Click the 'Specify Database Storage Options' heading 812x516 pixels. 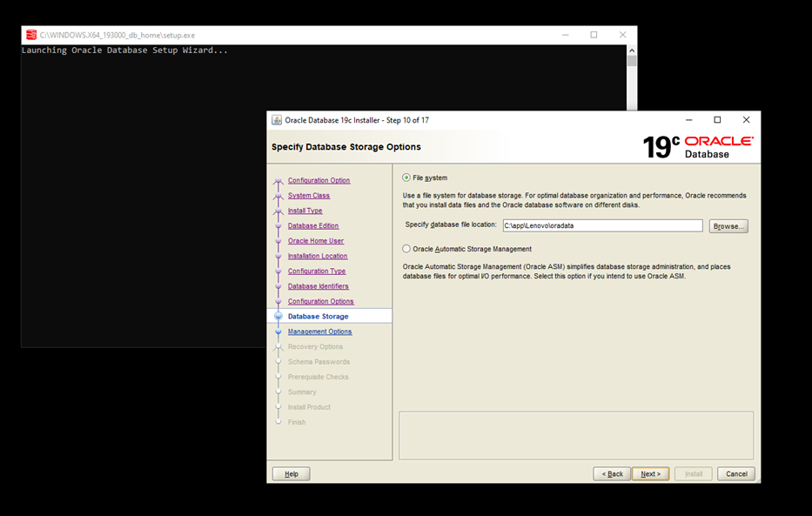tap(346, 147)
